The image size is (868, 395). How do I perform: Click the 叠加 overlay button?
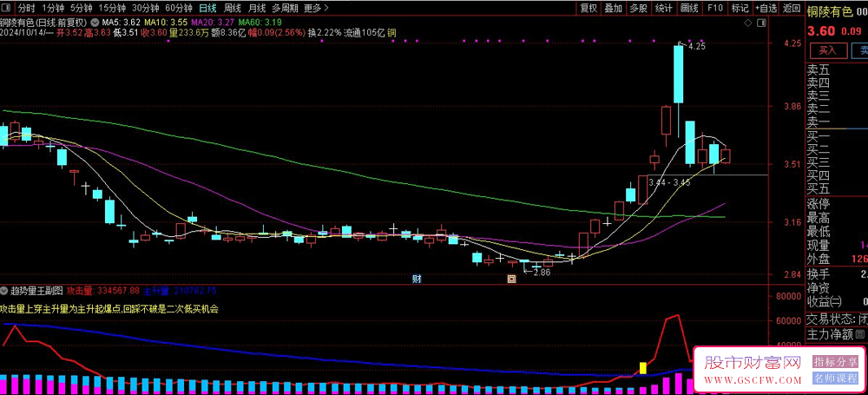614,8
